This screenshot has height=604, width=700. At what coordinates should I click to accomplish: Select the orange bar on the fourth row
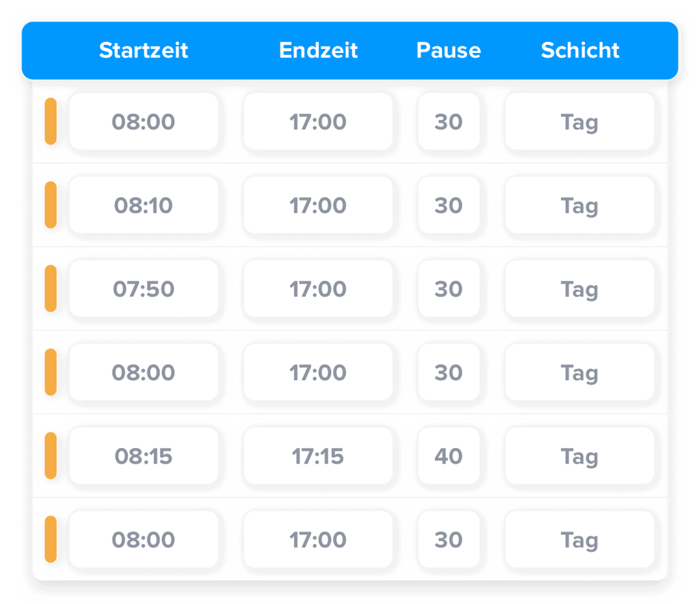point(52,372)
